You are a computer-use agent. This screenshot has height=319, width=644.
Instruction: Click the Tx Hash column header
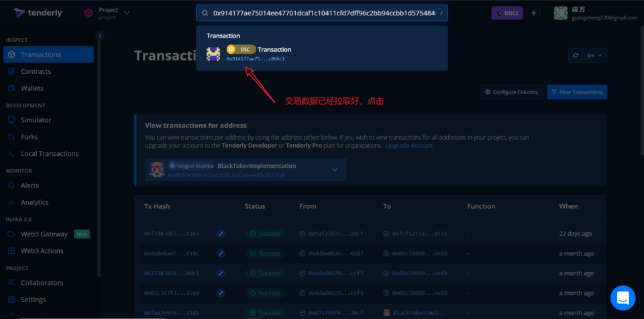pos(157,206)
